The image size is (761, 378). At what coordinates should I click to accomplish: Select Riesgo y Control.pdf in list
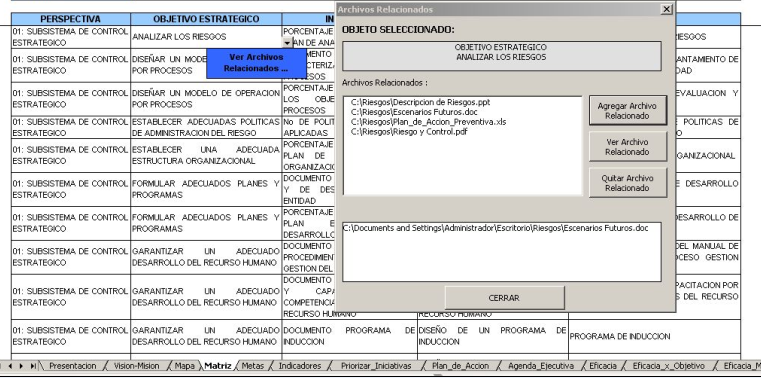409,131
